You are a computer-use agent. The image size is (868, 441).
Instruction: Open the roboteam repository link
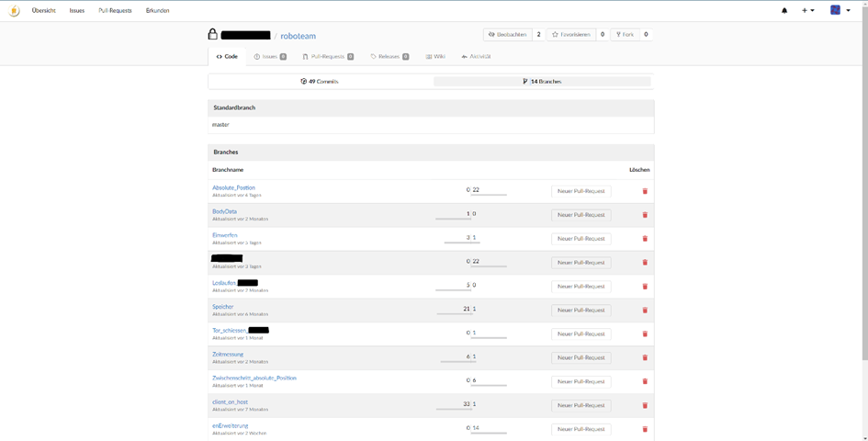pyautogui.click(x=298, y=36)
